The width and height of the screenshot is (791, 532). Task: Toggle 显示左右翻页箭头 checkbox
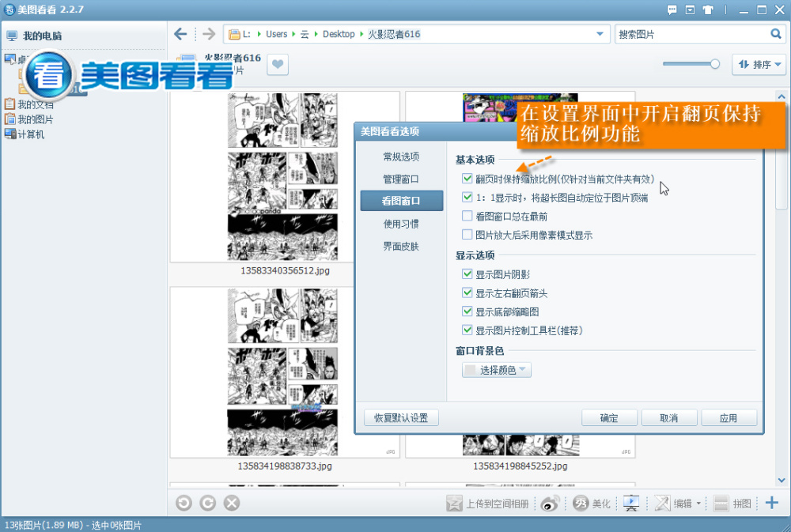[467, 292]
